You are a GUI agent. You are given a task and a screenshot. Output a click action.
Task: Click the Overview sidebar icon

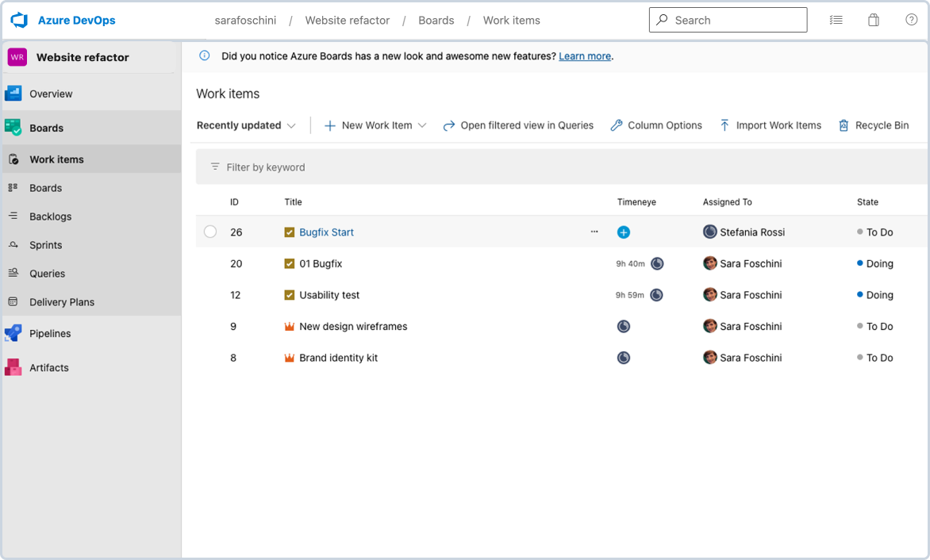(x=13, y=93)
